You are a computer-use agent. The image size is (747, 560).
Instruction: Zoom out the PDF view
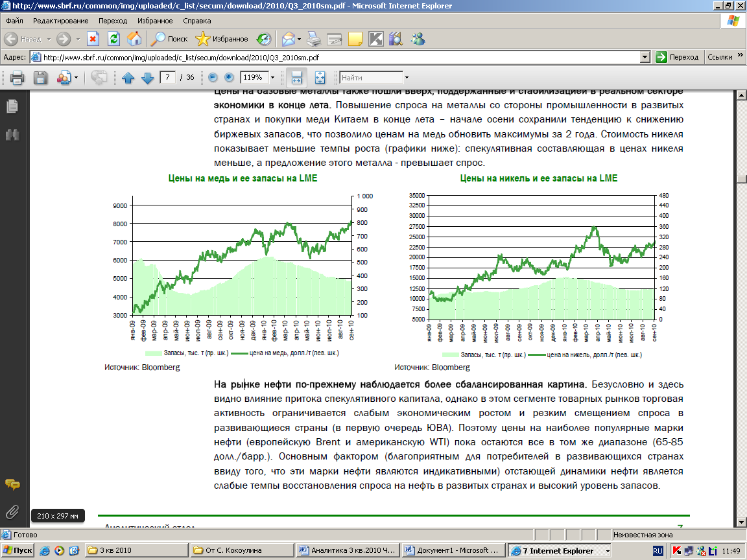213,77
